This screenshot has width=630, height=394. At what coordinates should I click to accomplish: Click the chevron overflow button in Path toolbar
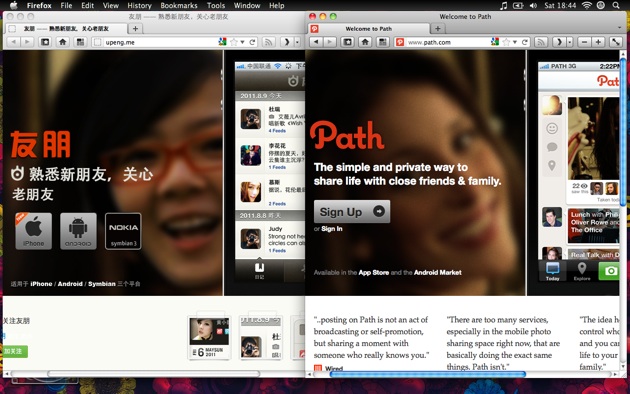(559, 42)
